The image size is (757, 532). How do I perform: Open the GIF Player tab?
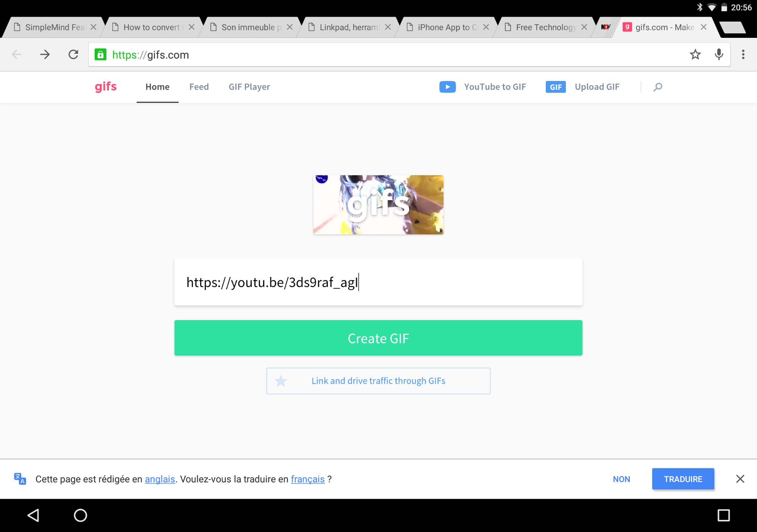point(249,86)
